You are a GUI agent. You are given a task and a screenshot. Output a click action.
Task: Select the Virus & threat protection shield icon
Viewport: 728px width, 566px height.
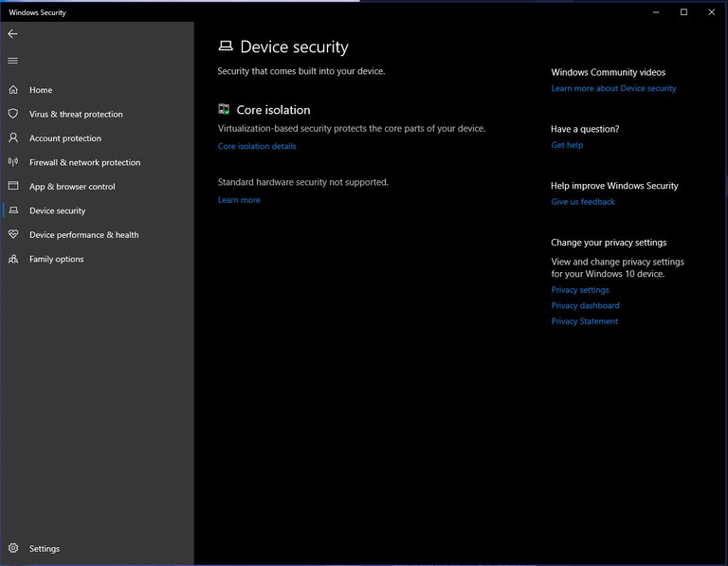[x=13, y=114]
